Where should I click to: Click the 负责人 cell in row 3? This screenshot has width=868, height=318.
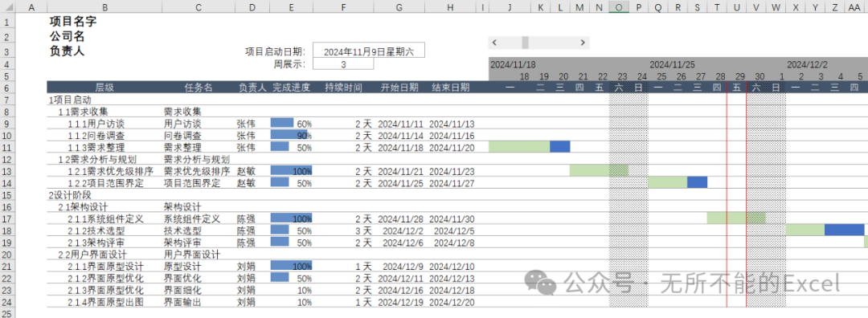click(67, 51)
